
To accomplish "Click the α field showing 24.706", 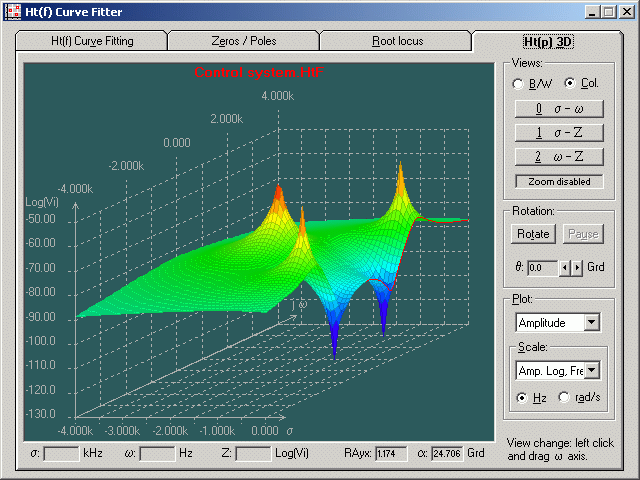I will click(447, 453).
